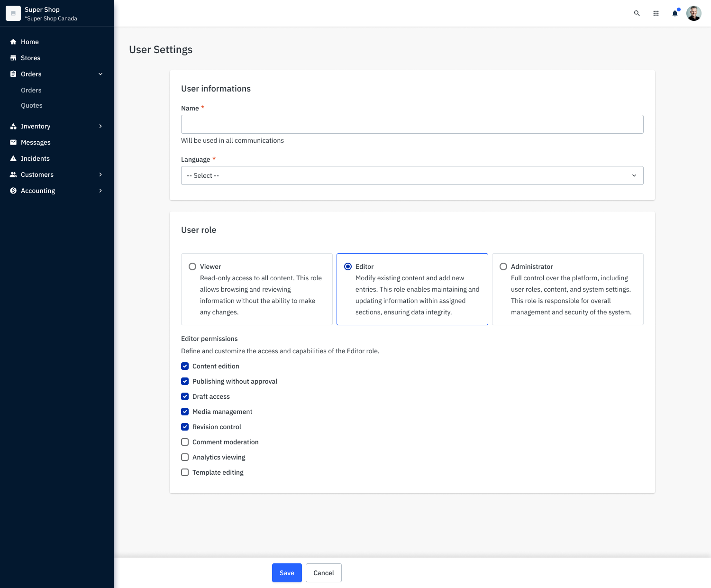Click the Incidents warning triangle icon
Viewport: 711px width, 588px height.
(x=13, y=158)
